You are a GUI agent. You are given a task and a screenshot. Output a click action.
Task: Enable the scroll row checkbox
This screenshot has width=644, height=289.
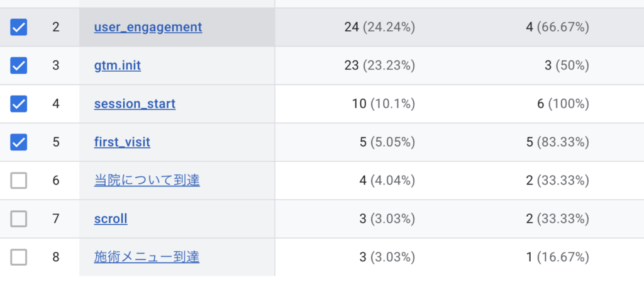(19, 219)
